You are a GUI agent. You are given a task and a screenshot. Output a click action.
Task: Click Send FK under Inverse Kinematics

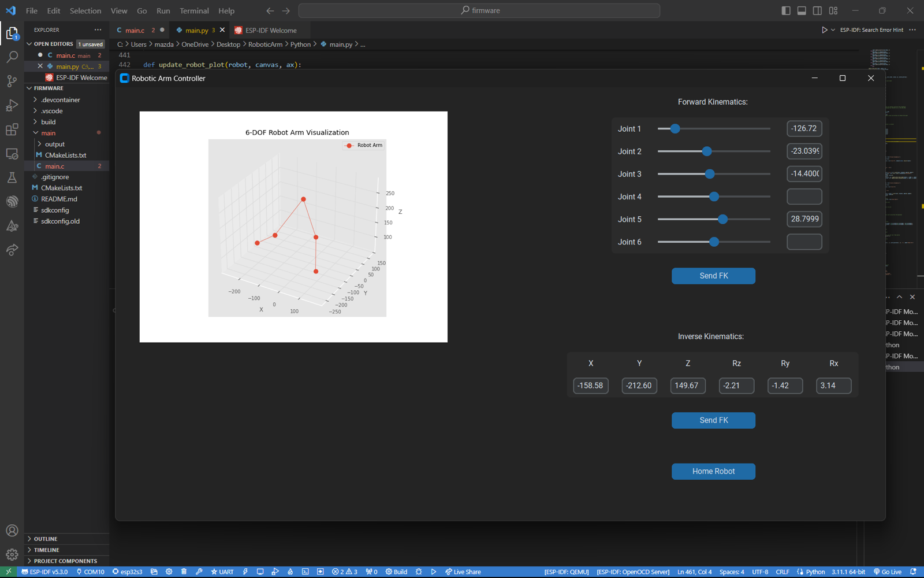coord(713,420)
